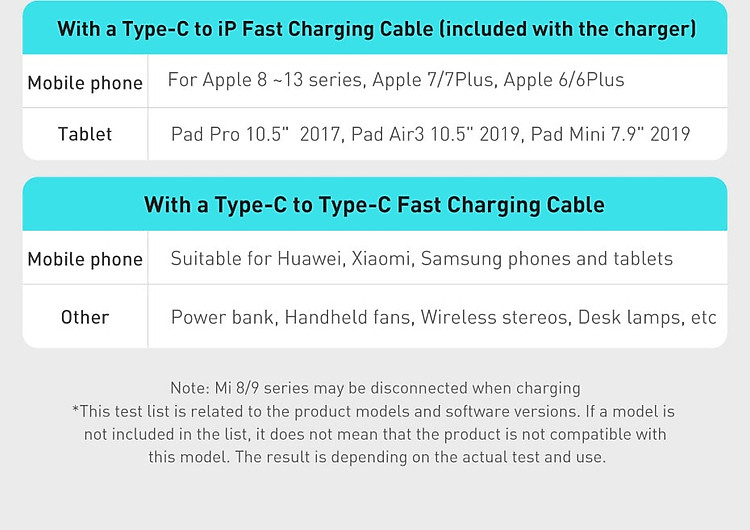Click the "Desk lamps, etc" entry
The width and height of the screenshot is (750, 530).
pyautogui.click(x=648, y=317)
